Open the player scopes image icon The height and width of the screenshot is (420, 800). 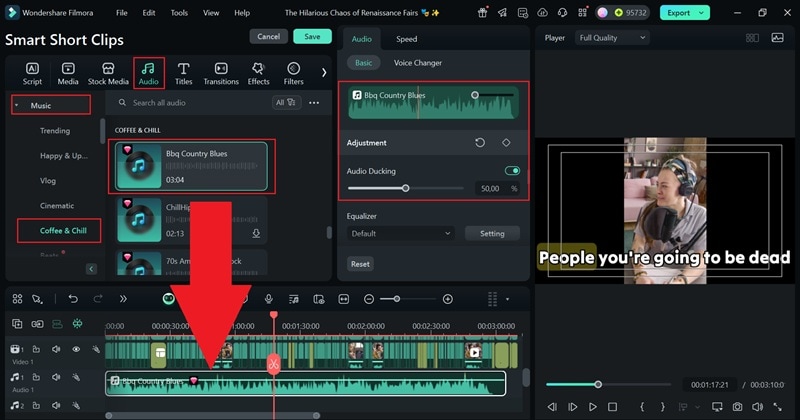(778, 37)
